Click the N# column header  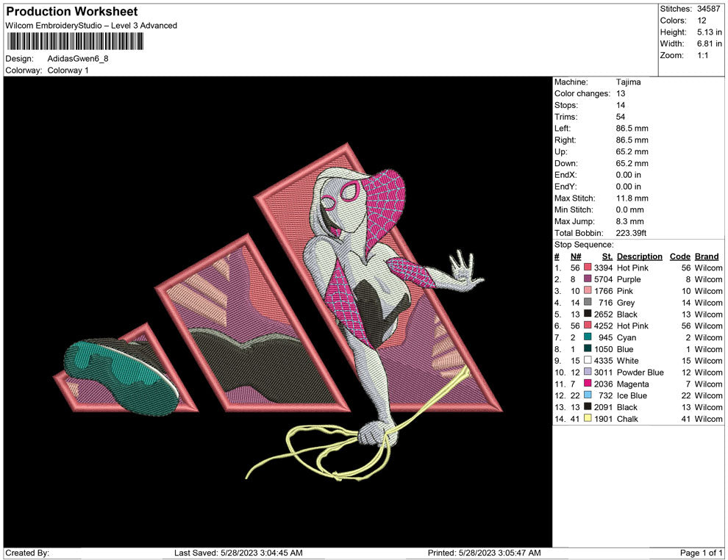pyautogui.click(x=576, y=256)
